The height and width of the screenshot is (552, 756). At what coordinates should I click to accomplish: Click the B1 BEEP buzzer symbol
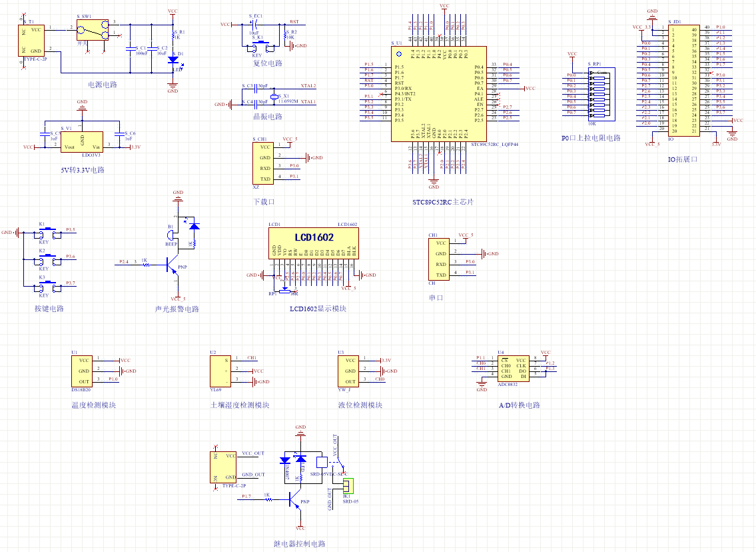[x=172, y=235]
